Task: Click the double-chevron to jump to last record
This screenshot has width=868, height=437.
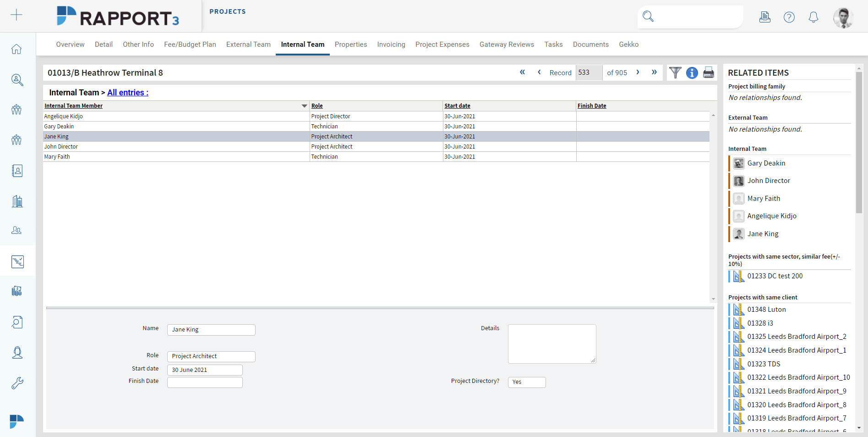Action: [x=654, y=72]
